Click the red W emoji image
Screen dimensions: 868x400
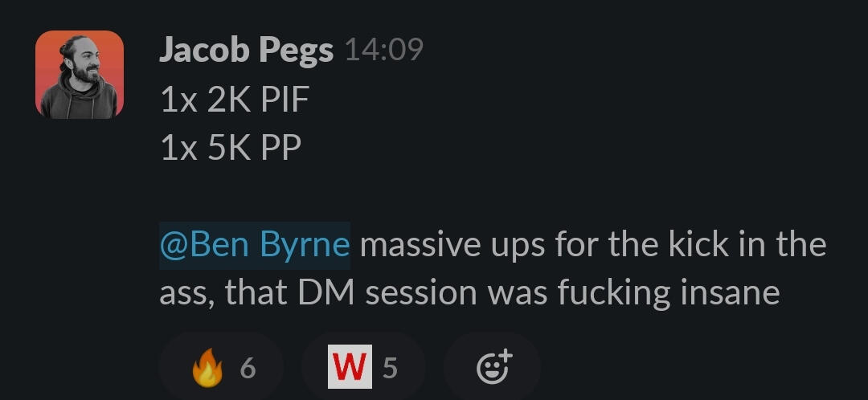tap(350, 367)
